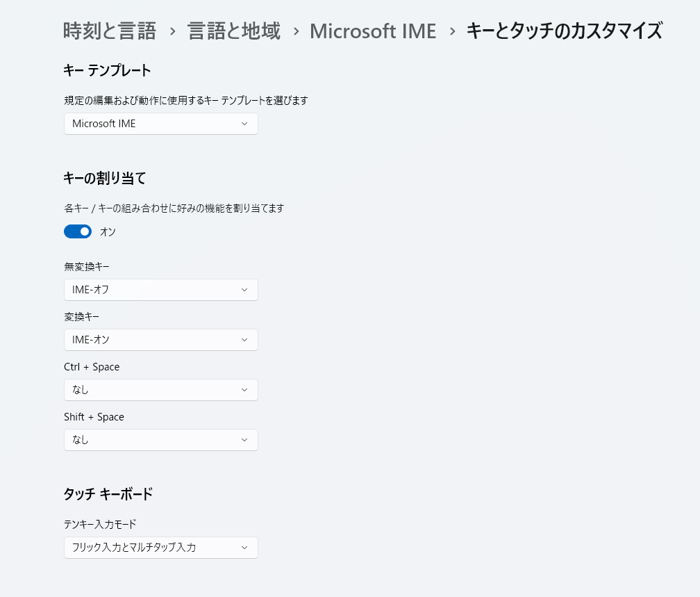
Task: Open the 変換キー dropdown showing IME-オン
Action: 160,340
